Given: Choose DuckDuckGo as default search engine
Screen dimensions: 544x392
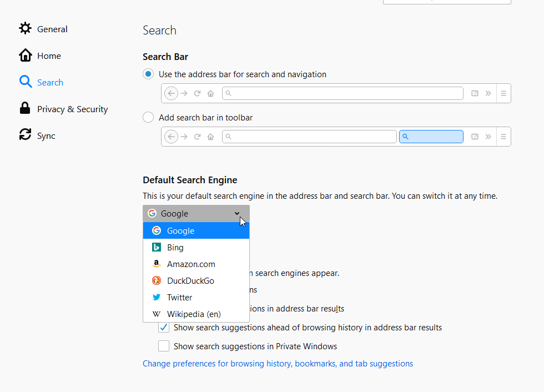Looking at the screenshot, I should pos(196,280).
